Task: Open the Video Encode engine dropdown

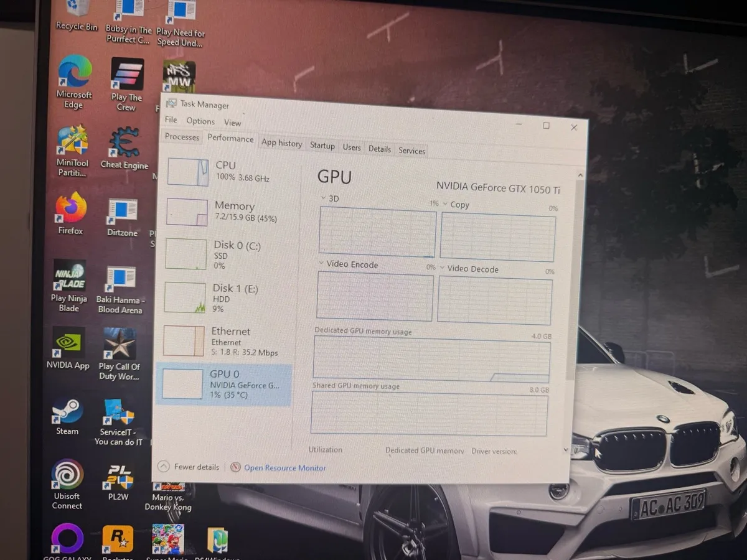Action: [321, 263]
